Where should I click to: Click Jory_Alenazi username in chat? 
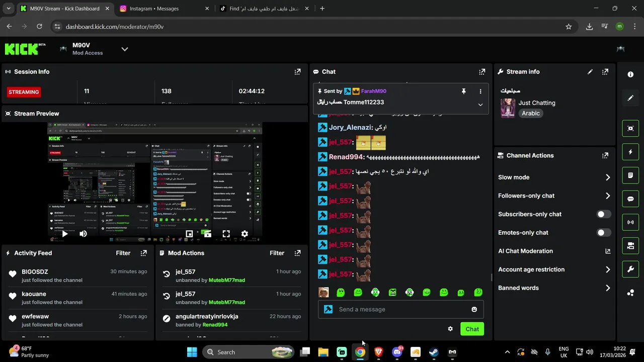[350, 128]
